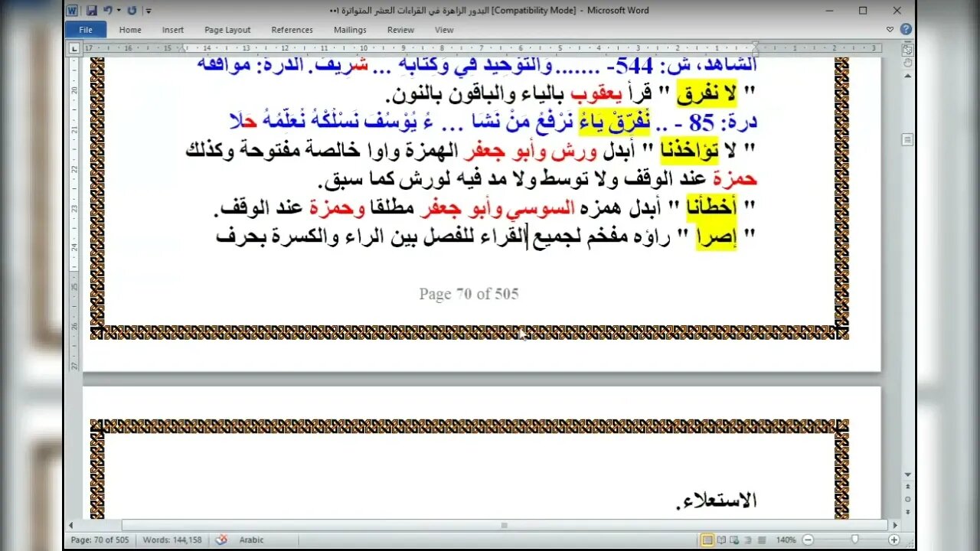Click the 140% zoom level button
The height and width of the screenshot is (551, 980).
click(786, 540)
